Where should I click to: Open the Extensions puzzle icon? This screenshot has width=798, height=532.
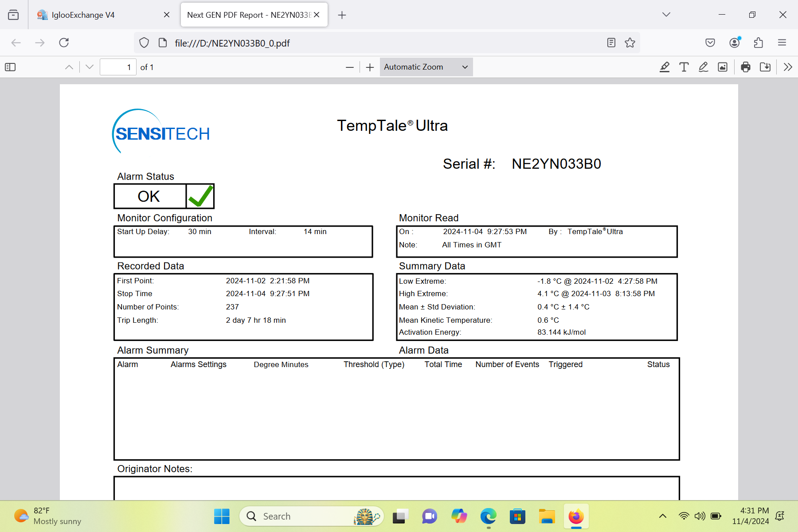759,43
